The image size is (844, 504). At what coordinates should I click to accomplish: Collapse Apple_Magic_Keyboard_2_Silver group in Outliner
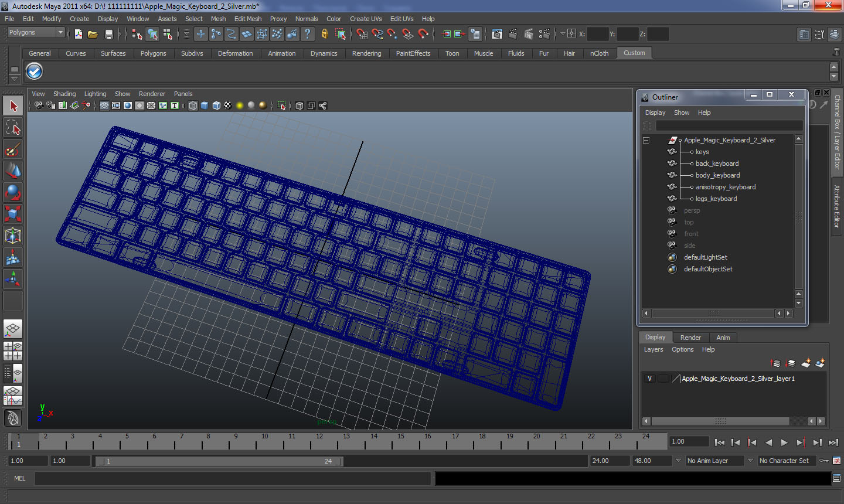[x=646, y=140]
